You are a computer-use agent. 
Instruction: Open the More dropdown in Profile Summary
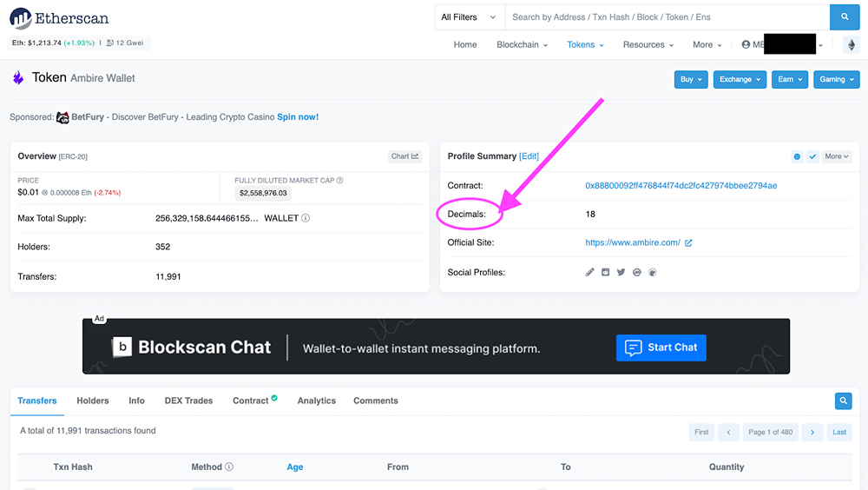[836, 157]
